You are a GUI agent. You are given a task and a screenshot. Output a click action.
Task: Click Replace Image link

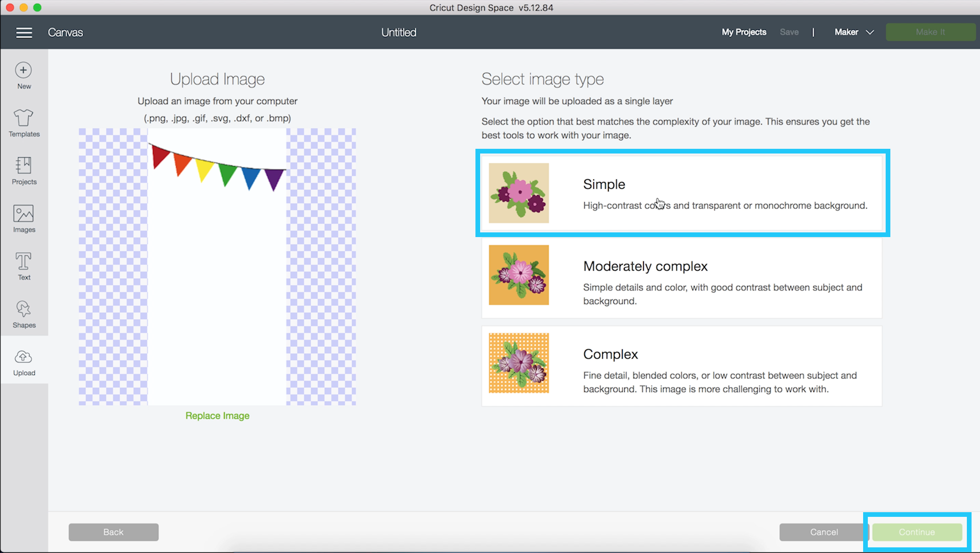[217, 415]
